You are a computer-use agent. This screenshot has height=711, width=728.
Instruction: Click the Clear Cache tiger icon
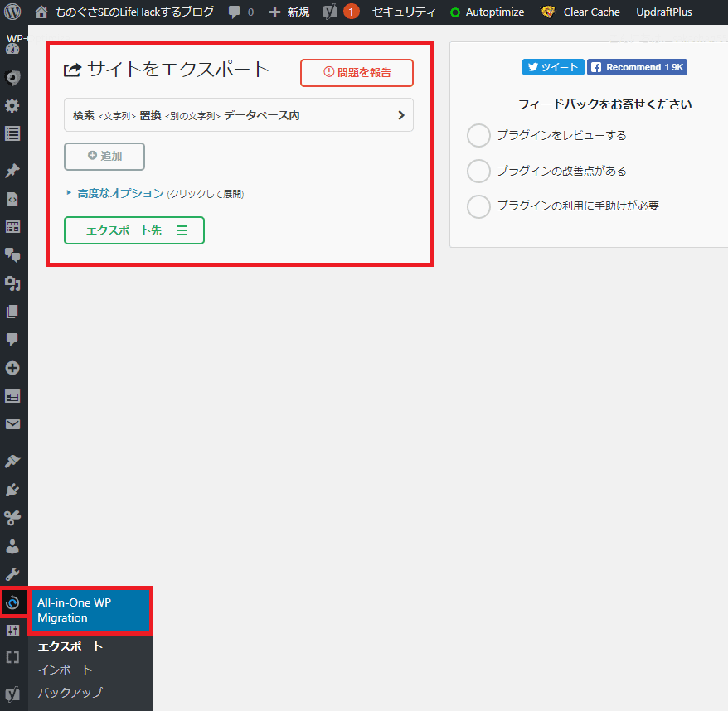tap(546, 12)
